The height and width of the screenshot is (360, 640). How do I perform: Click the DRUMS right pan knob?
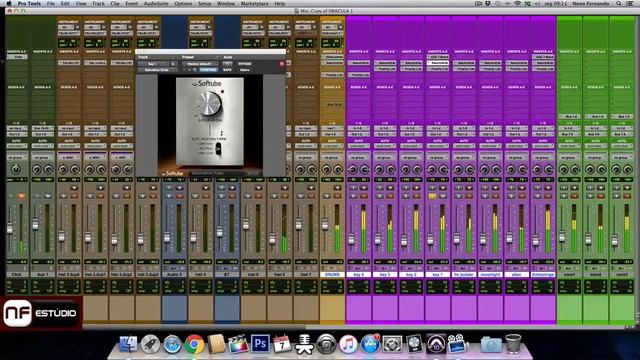(x=338, y=169)
